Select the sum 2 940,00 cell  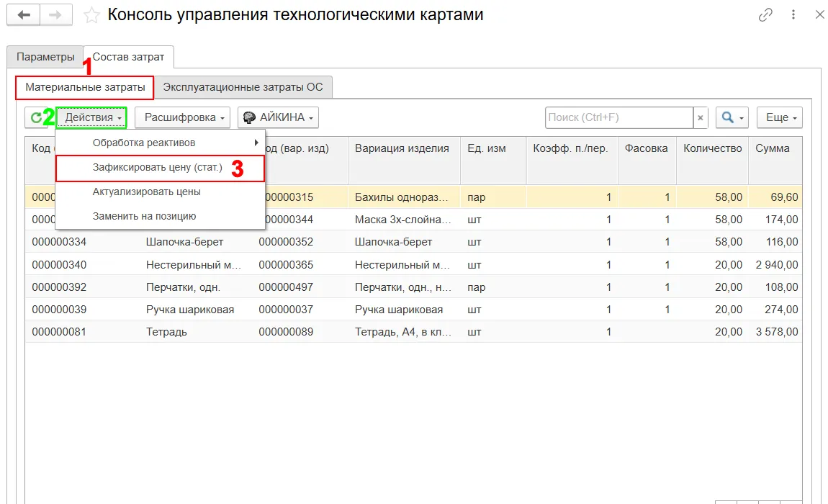[775, 265]
